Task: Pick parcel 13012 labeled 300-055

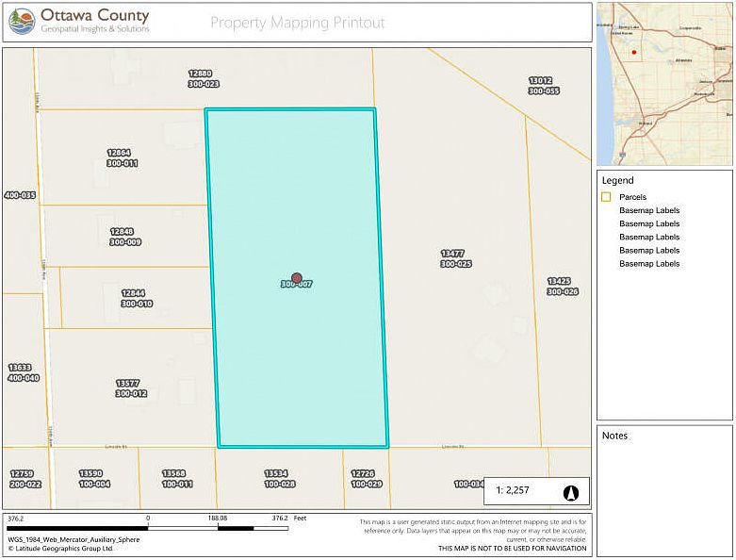Action: [543, 86]
